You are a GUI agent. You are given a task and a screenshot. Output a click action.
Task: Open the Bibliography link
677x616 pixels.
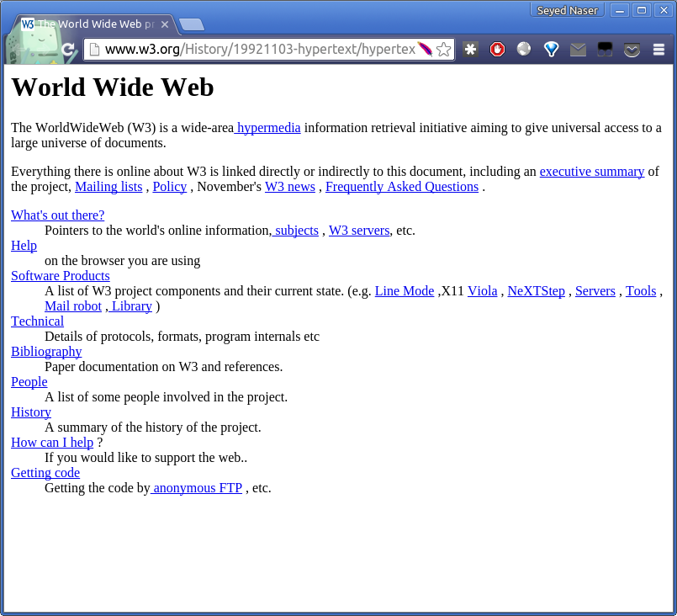coord(46,352)
